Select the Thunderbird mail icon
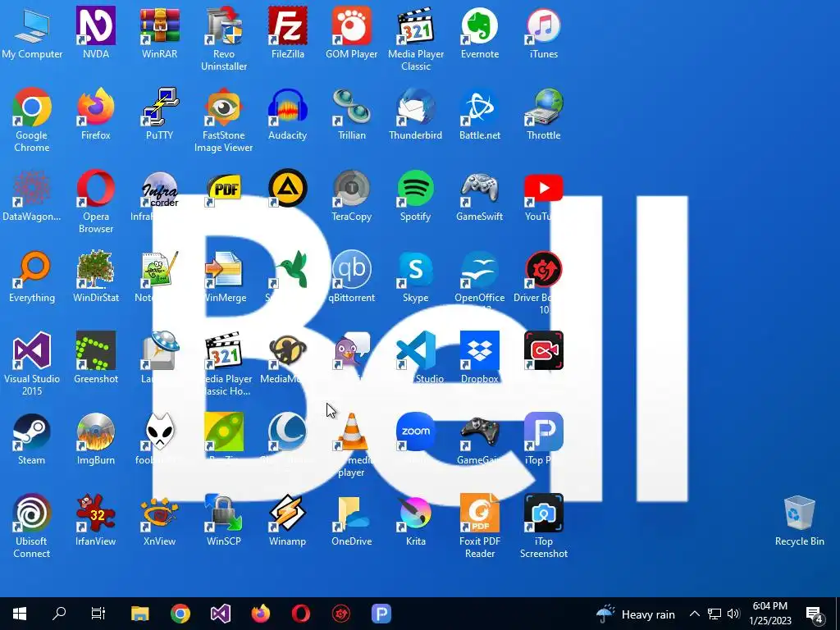The width and height of the screenshot is (840, 630). [416, 107]
